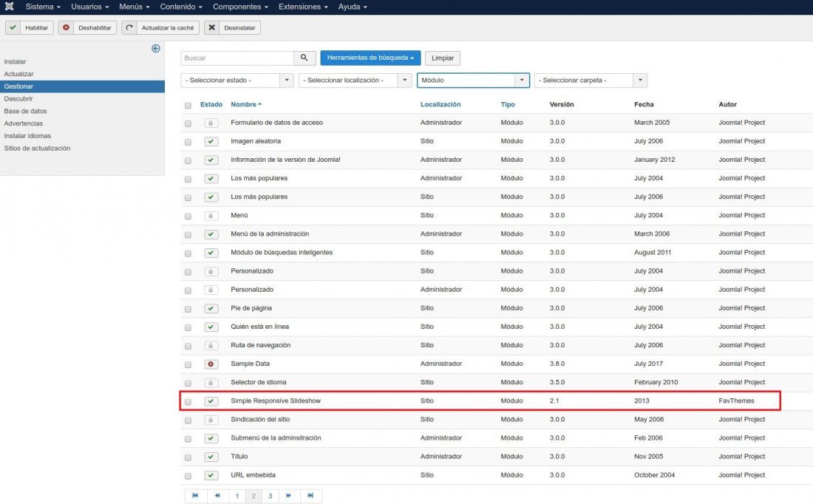Click in the Buscar search field
Screen dimensions: 813x504
237,58
